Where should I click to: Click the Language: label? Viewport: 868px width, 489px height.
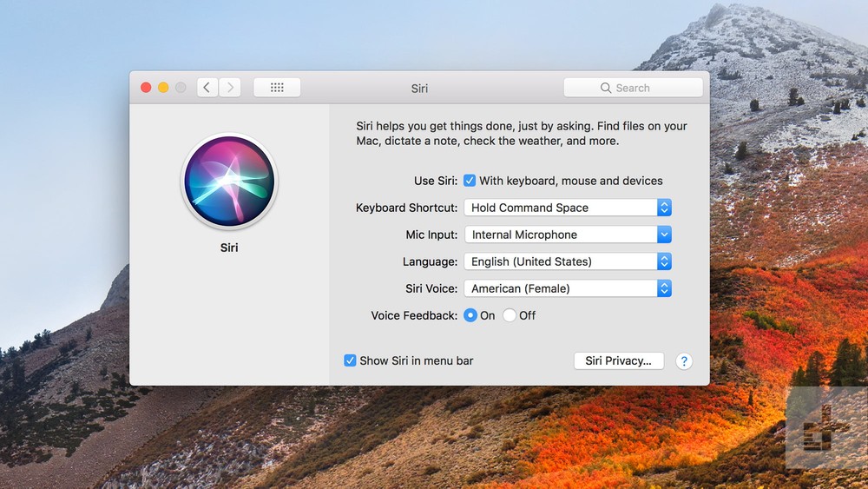pyautogui.click(x=430, y=261)
